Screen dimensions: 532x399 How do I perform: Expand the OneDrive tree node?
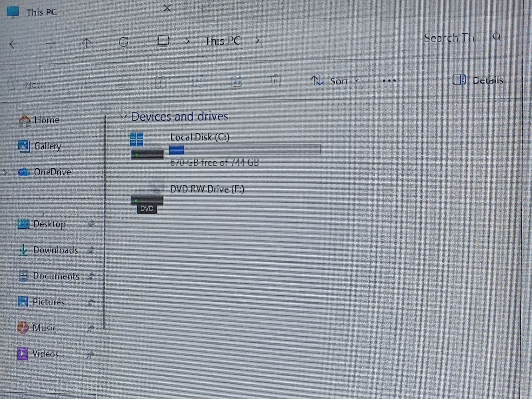pyautogui.click(x=5, y=172)
